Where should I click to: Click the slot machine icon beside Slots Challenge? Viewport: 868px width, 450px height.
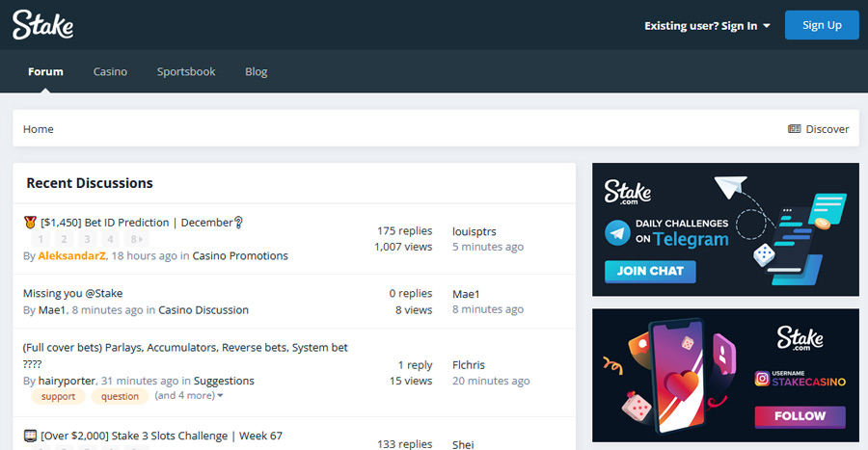click(30, 436)
